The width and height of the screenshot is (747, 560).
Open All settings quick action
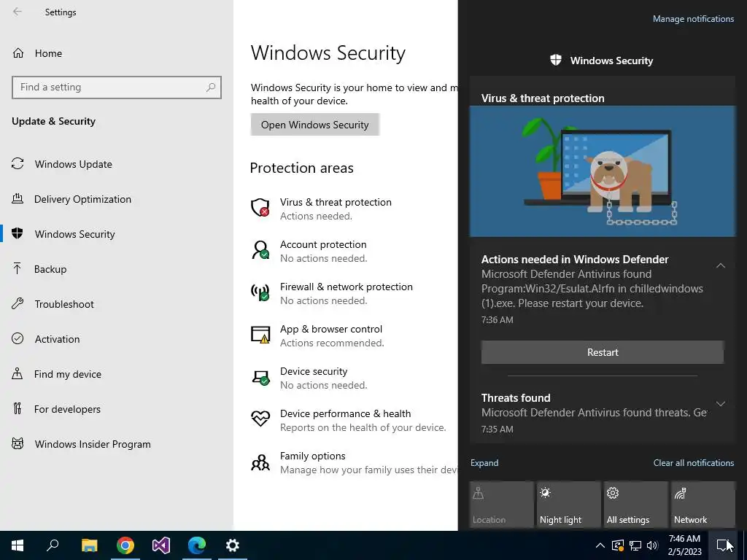click(x=636, y=505)
